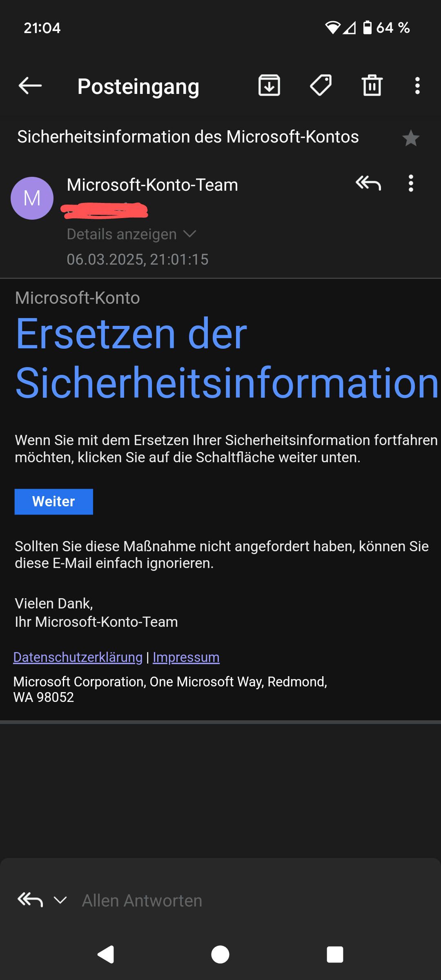Screen dimensions: 441x980
Task: Reply all using icon beside sender name
Action: [x=368, y=183]
